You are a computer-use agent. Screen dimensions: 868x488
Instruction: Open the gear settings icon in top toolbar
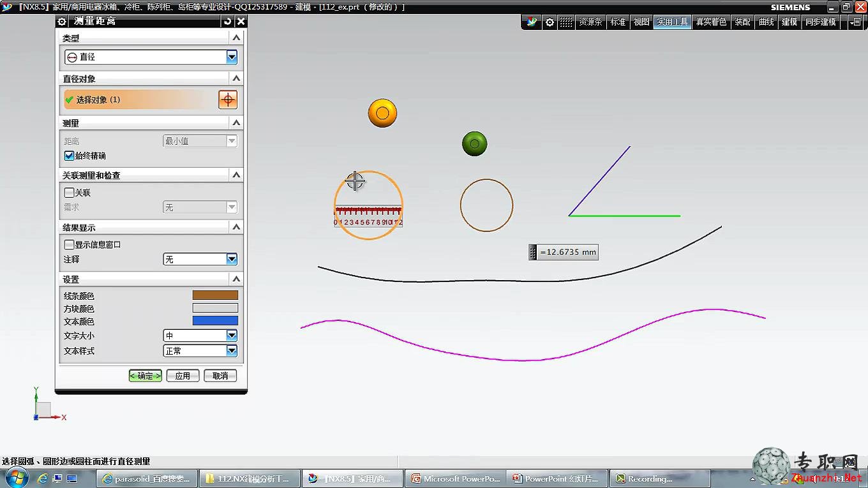[550, 22]
